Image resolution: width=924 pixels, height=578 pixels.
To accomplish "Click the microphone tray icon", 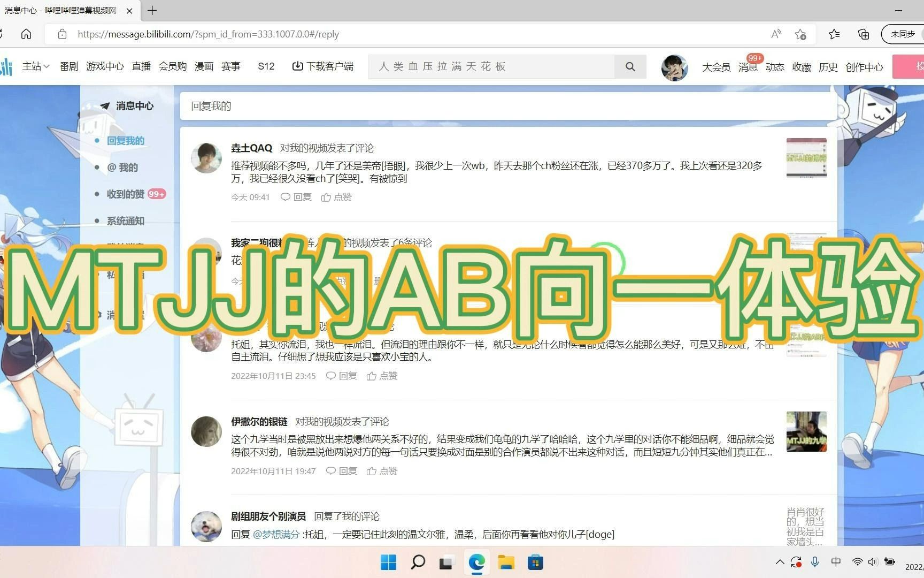I will click(815, 562).
